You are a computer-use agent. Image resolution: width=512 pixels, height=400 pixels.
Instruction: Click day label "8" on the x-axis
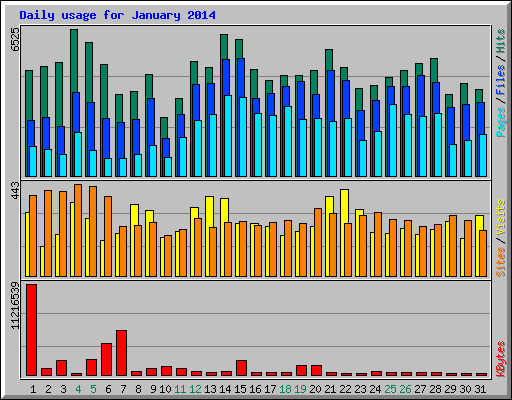pos(138,389)
